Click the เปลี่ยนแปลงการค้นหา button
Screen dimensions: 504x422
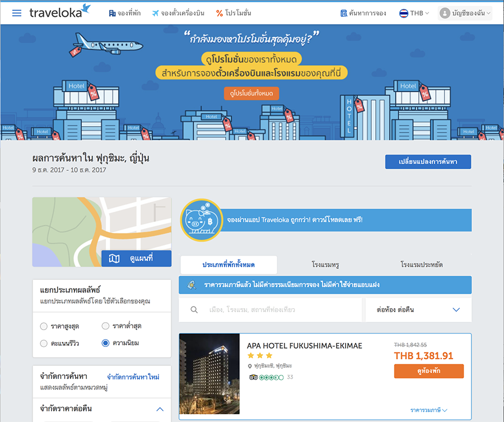(428, 162)
